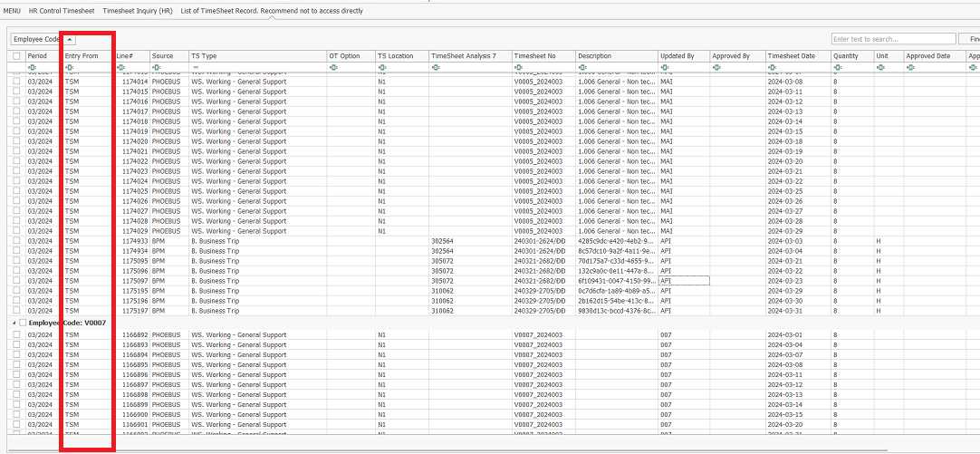This screenshot has height=454, width=980.
Task: Click filter icon under Period column
Action: pos(31,67)
